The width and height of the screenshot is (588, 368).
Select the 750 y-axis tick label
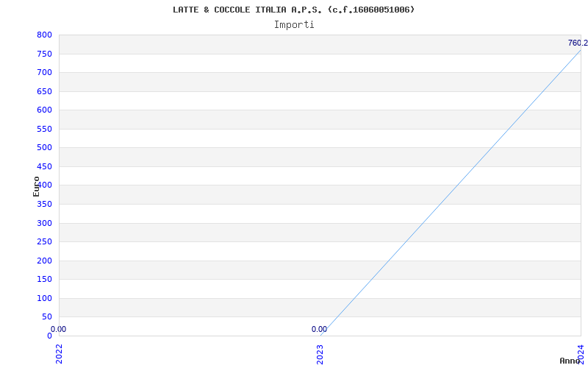coord(44,54)
